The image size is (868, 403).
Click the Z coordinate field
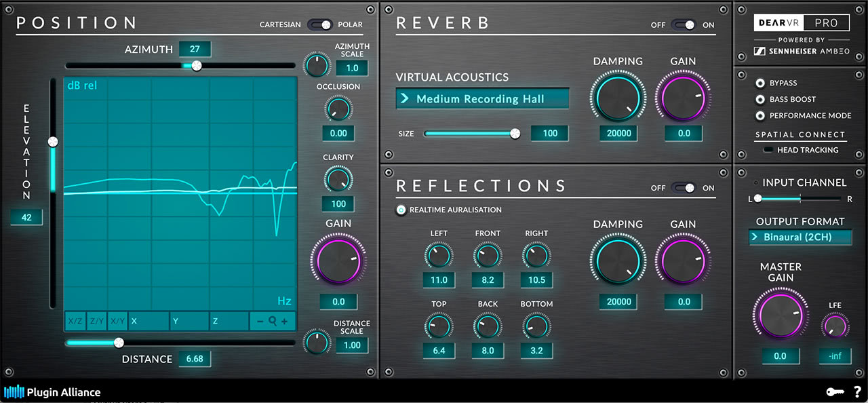(229, 321)
